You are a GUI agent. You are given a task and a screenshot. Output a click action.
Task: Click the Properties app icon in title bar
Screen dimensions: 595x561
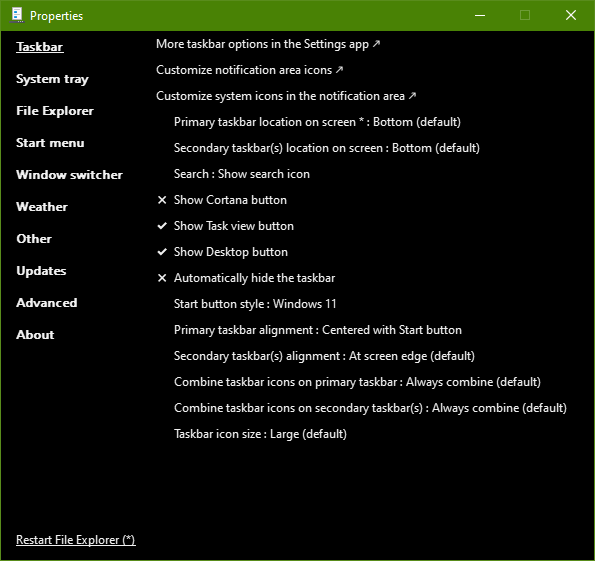tap(17, 15)
